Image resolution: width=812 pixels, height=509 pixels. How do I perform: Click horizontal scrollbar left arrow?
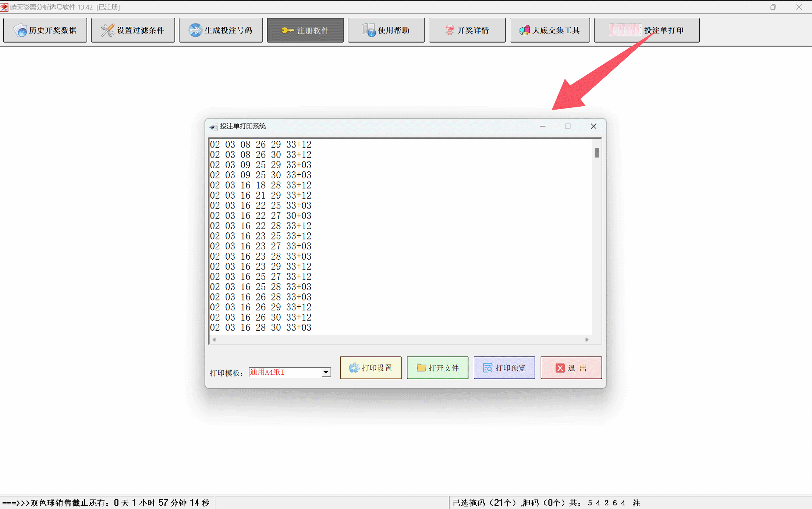tap(214, 340)
